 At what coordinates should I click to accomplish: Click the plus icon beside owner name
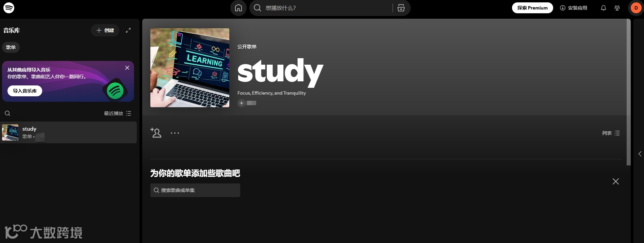(x=241, y=103)
